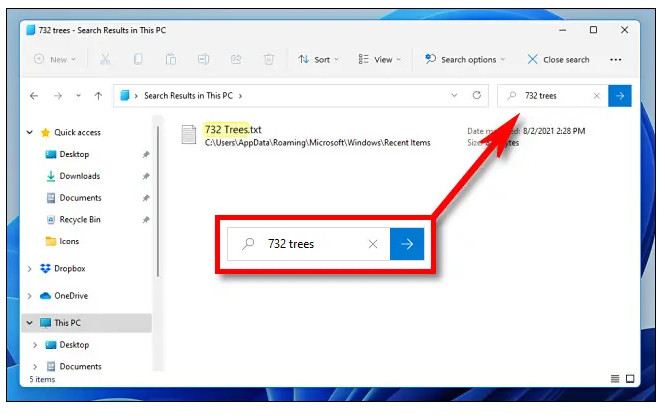
Task: Expand the Dropbox tree node
Action: tap(30, 269)
